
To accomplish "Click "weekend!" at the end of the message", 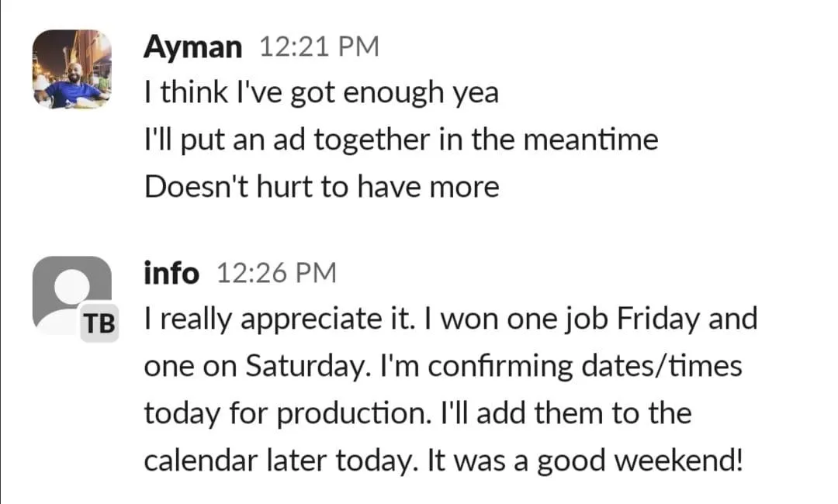I will pos(680,461).
